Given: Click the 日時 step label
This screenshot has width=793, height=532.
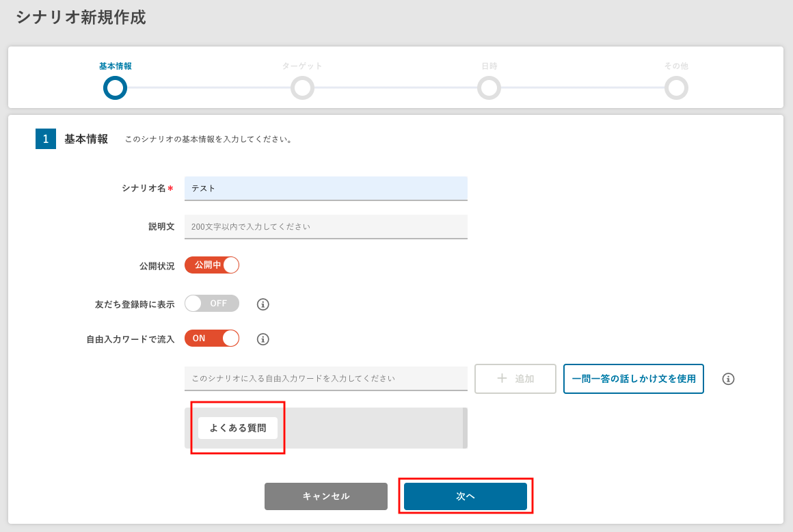Looking at the screenshot, I should [x=489, y=66].
